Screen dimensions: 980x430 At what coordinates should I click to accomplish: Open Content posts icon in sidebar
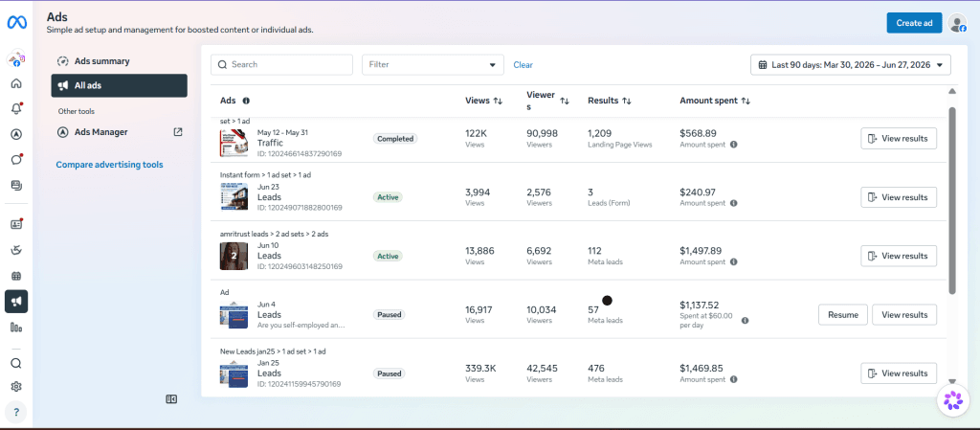tap(16, 185)
